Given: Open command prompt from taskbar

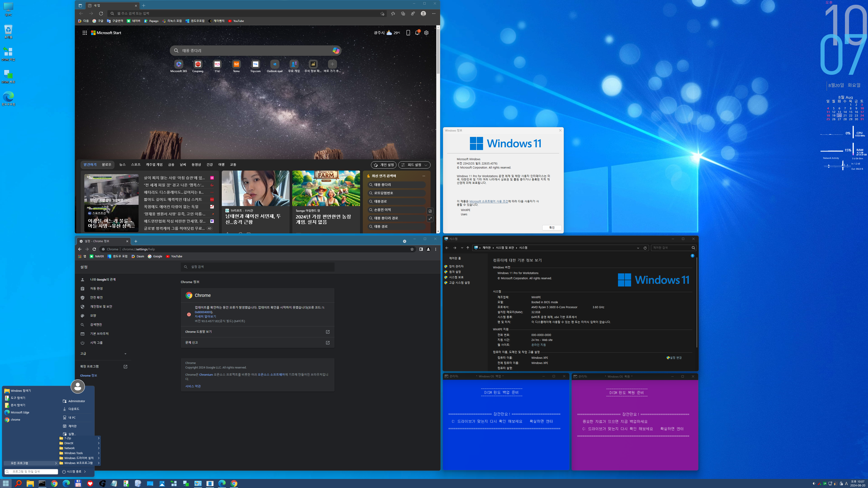Looking at the screenshot, I should coord(42,484).
